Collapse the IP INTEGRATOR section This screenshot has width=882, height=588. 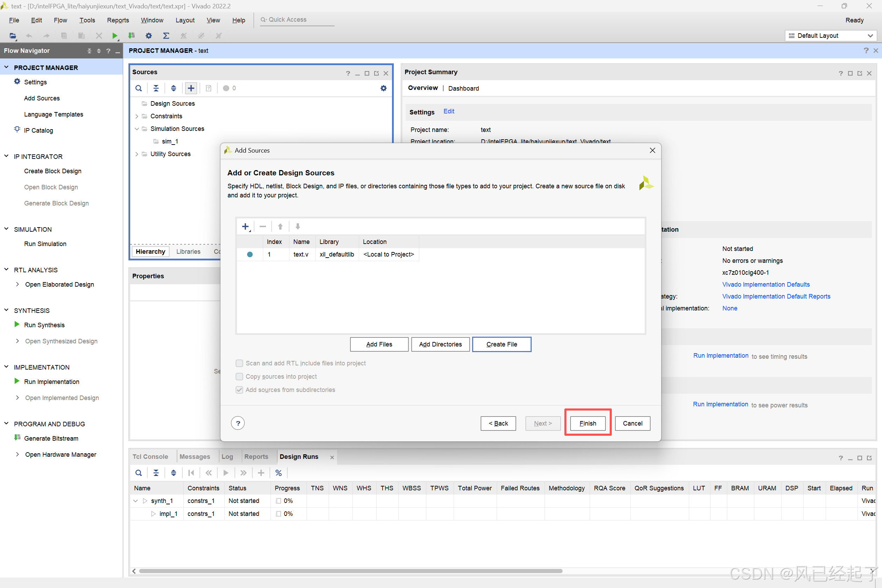(x=6, y=156)
